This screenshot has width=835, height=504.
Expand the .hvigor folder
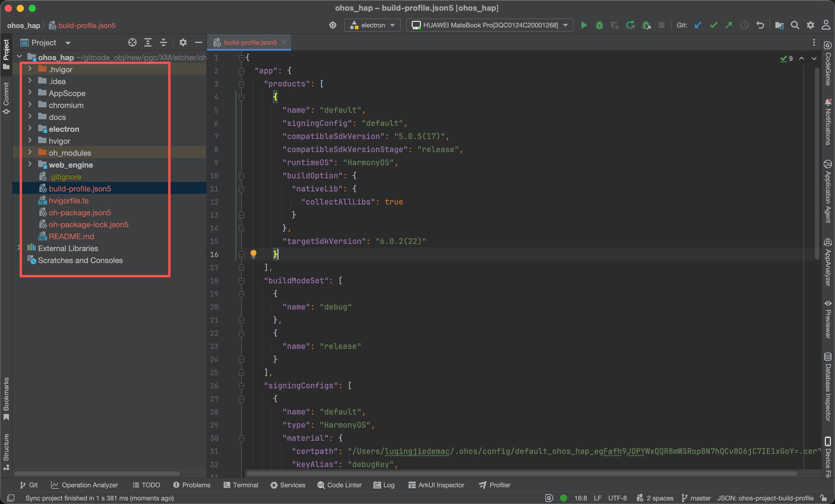pyautogui.click(x=30, y=69)
